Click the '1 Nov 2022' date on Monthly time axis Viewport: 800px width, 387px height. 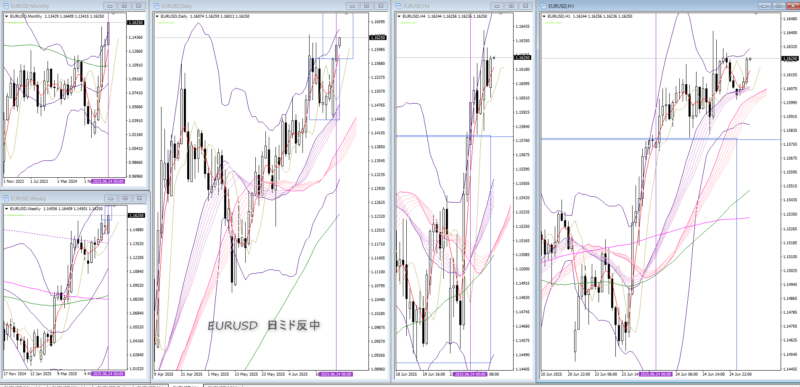(13, 181)
